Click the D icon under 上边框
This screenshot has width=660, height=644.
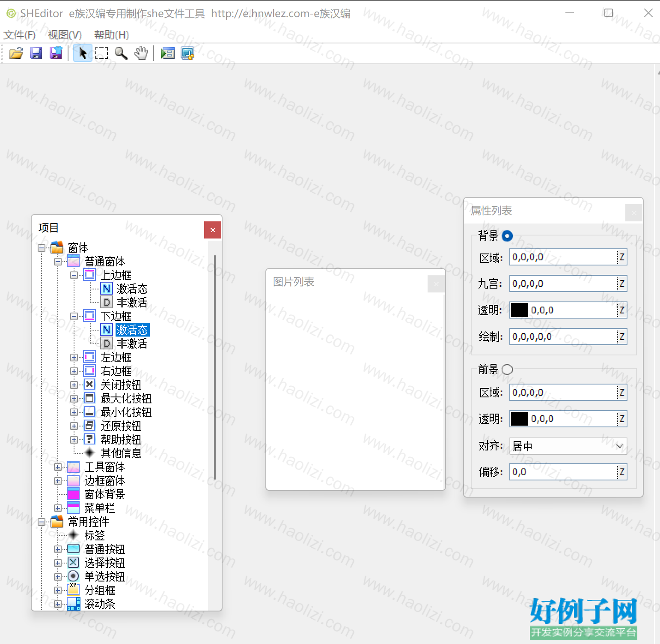(x=107, y=302)
